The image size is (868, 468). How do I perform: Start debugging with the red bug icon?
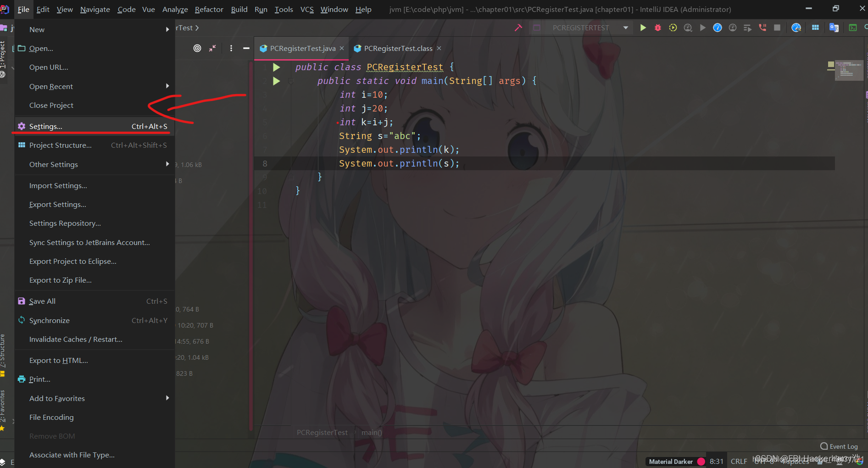point(657,28)
